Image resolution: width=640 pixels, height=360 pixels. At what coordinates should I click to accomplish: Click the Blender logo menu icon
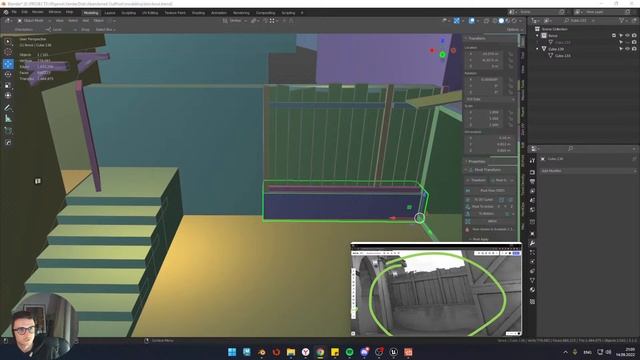click(x=6, y=12)
